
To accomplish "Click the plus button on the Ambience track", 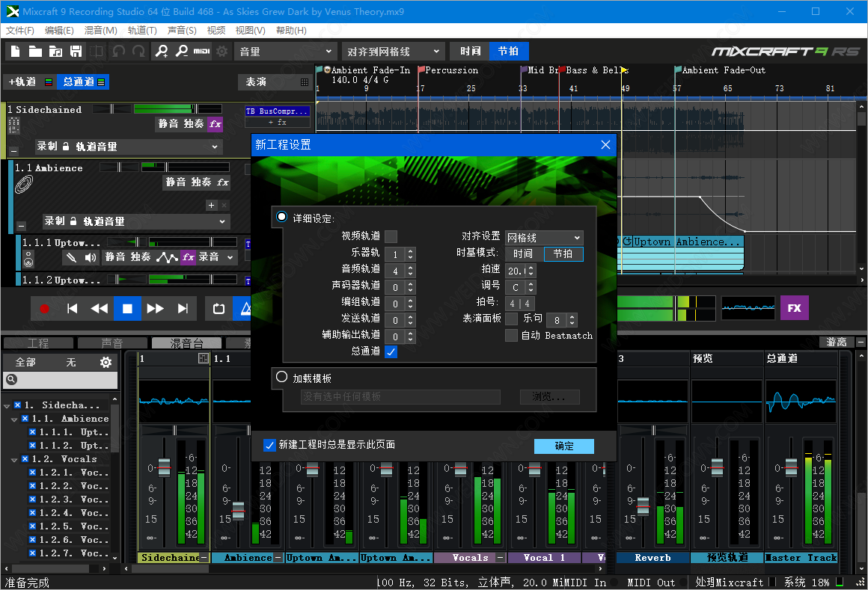I will 212,205.
